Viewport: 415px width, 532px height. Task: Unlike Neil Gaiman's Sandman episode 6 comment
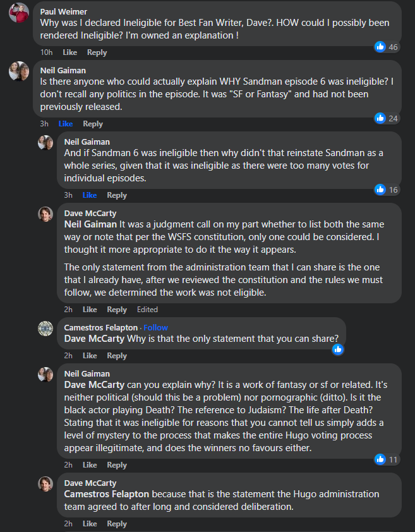click(66, 124)
